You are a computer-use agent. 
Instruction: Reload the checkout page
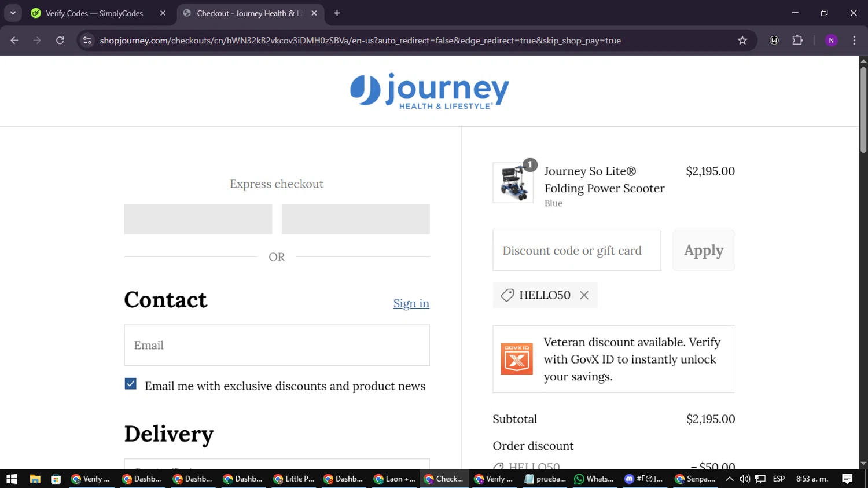tap(60, 41)
